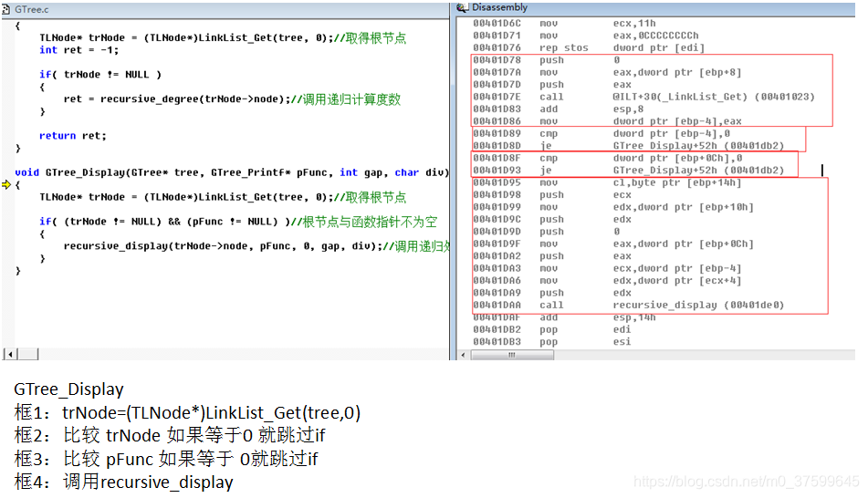The image size is (868, 498).
Task: Click the 'void GTree_Display' function declaration
Action: pos(232,172)
